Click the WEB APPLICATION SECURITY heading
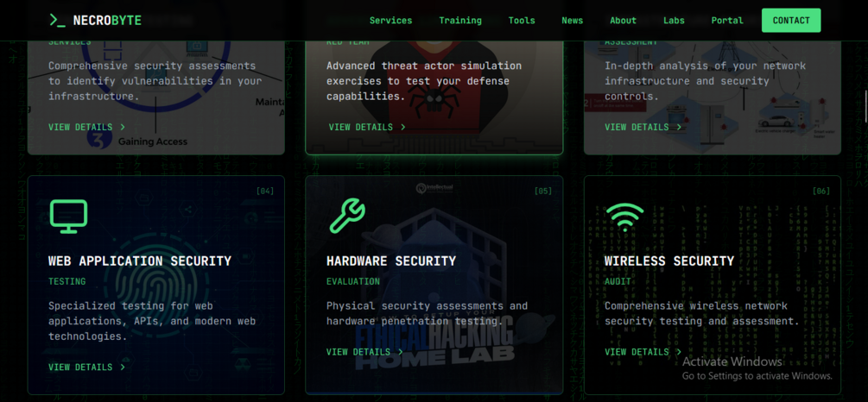 click(140, 261)
